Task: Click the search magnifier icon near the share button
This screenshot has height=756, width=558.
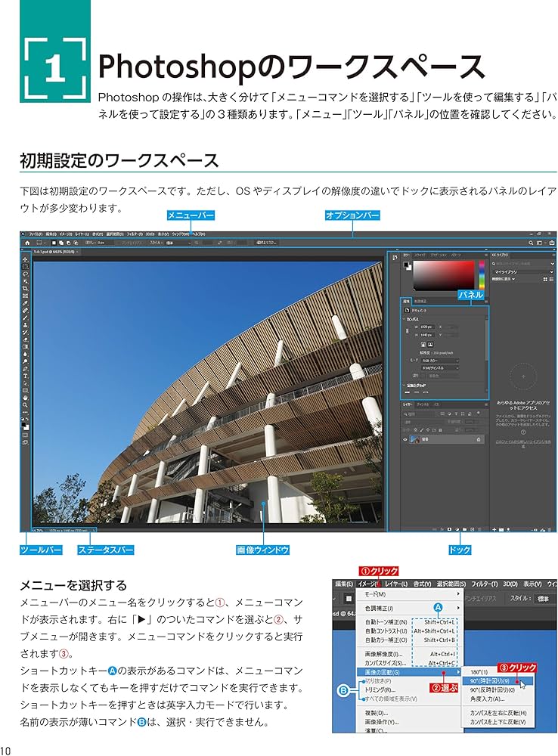Action: tap(531, 243)
